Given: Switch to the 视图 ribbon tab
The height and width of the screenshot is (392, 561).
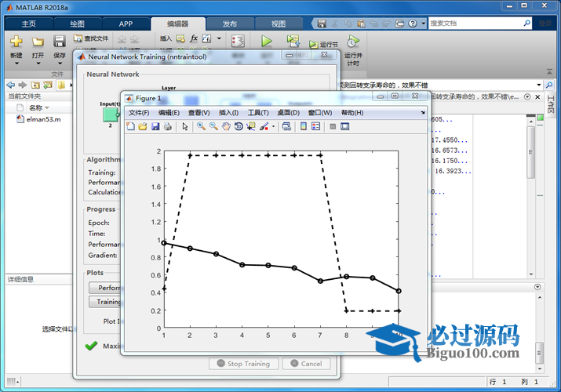Looking at the screenshot, I should pyautogui.click(x=279, y=24).
